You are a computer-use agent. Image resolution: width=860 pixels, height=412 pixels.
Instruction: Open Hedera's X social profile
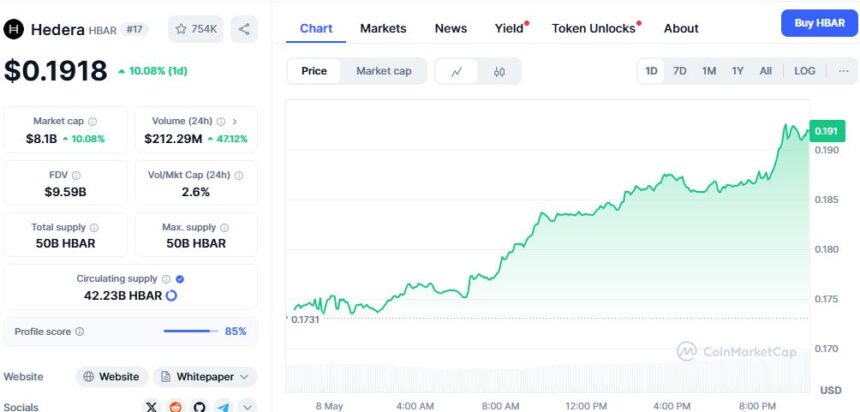[x=151, y=407]
